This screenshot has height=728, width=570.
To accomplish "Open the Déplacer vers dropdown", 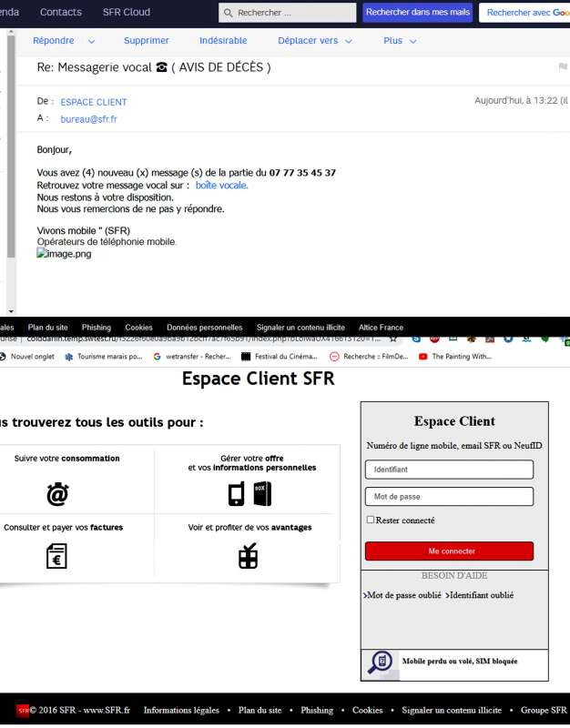I will tap(316, 41).
